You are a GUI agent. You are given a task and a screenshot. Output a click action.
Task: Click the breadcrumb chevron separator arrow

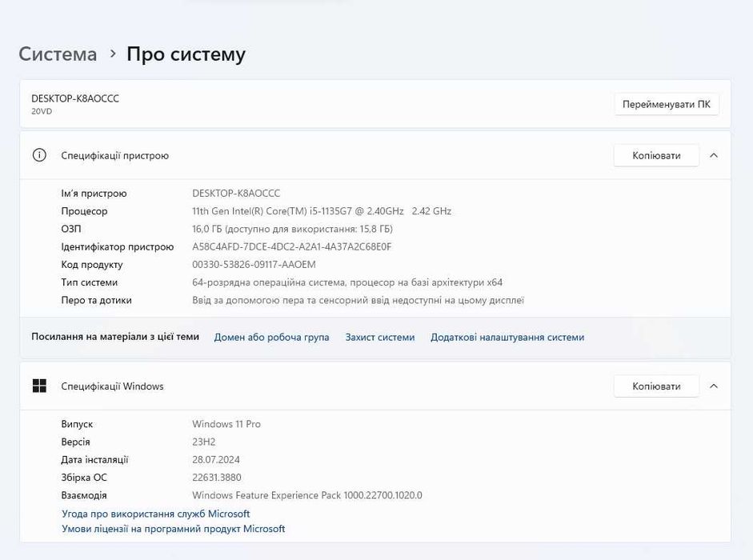click(112, 54)
